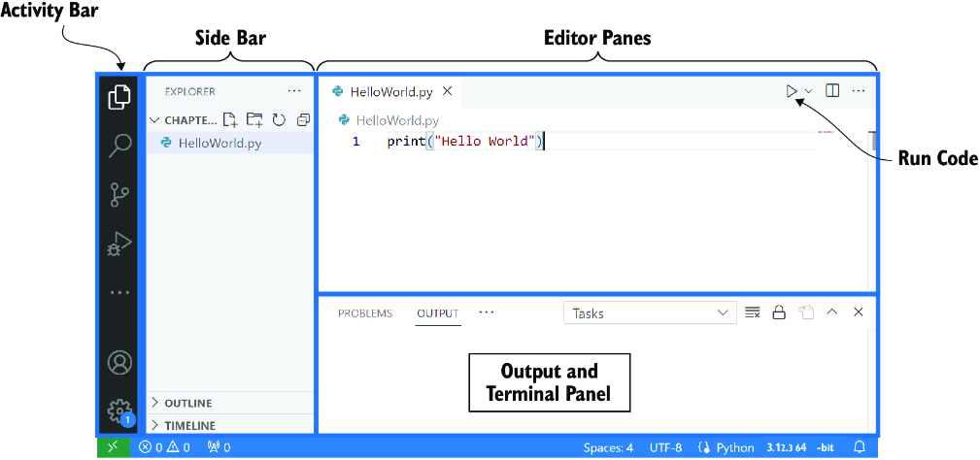Create a new folder in Explorer
Viewport: 980px width, 460px height.
click(x=254, y=119)
